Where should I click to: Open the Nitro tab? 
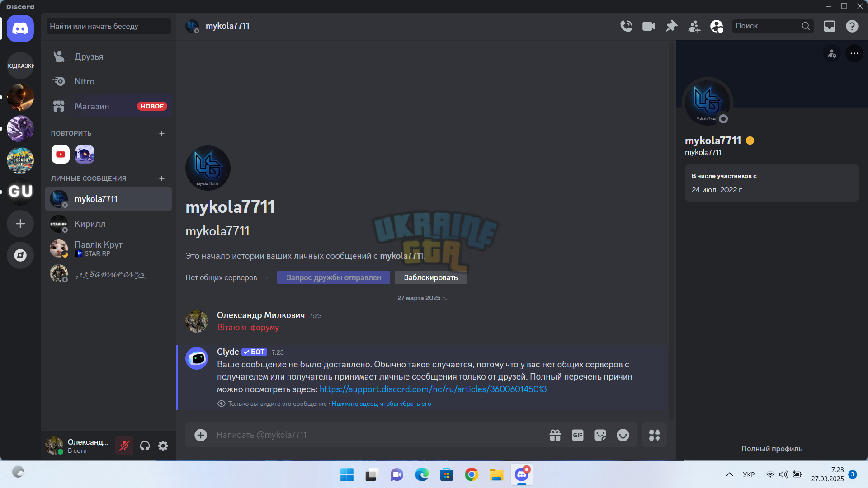click(108, 81)
